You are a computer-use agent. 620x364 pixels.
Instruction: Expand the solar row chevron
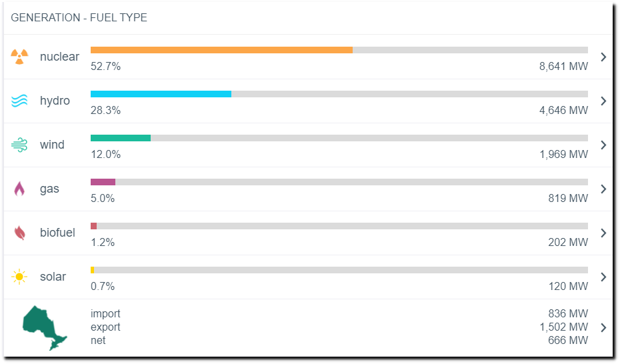(603, 277)
